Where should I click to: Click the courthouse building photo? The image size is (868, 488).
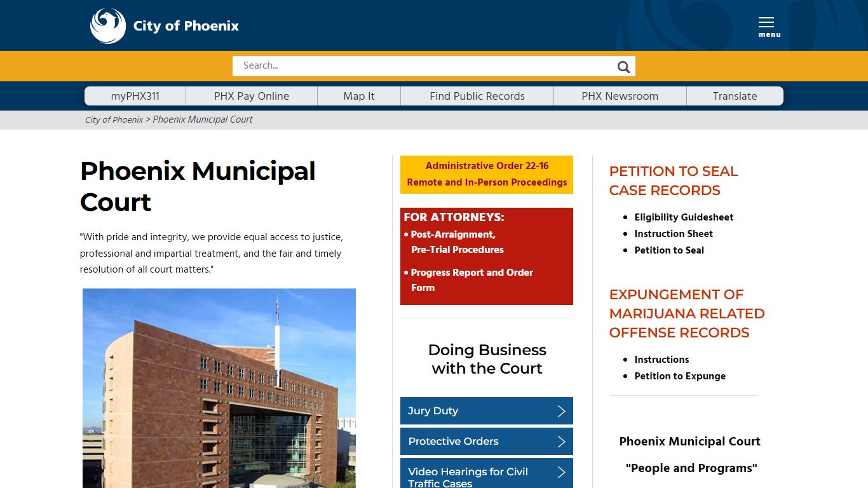pos(219,388)
